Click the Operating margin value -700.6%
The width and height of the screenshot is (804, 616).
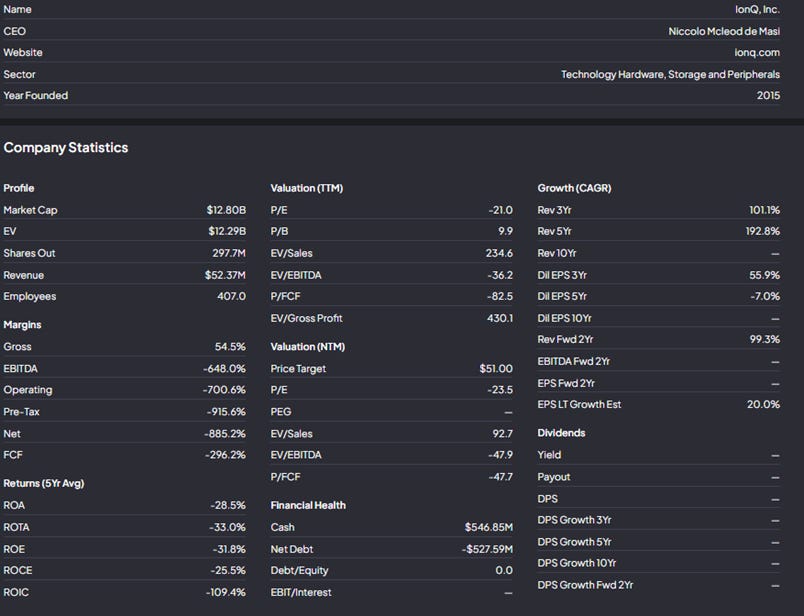click(x=224, y=390)
